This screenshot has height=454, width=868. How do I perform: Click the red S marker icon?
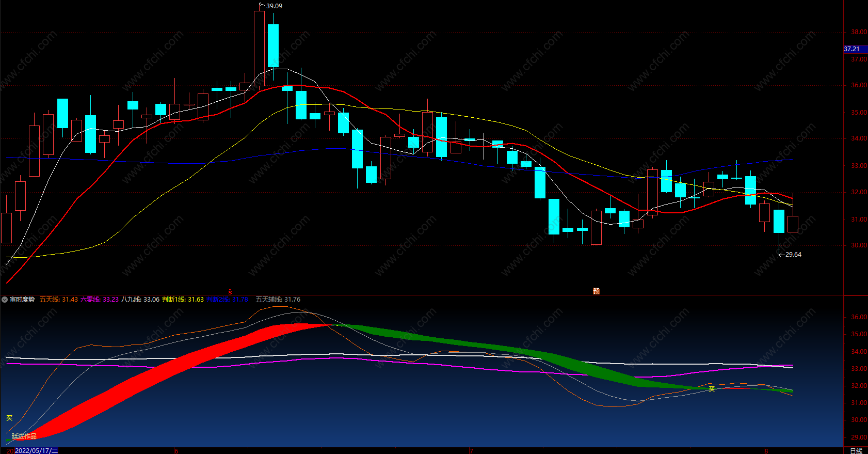pyautogui.click(x=230, y=292)
